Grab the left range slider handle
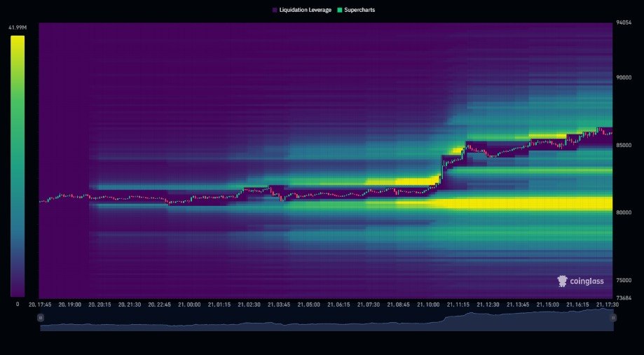This screenshot has width=644, height=355. [40, 318]
